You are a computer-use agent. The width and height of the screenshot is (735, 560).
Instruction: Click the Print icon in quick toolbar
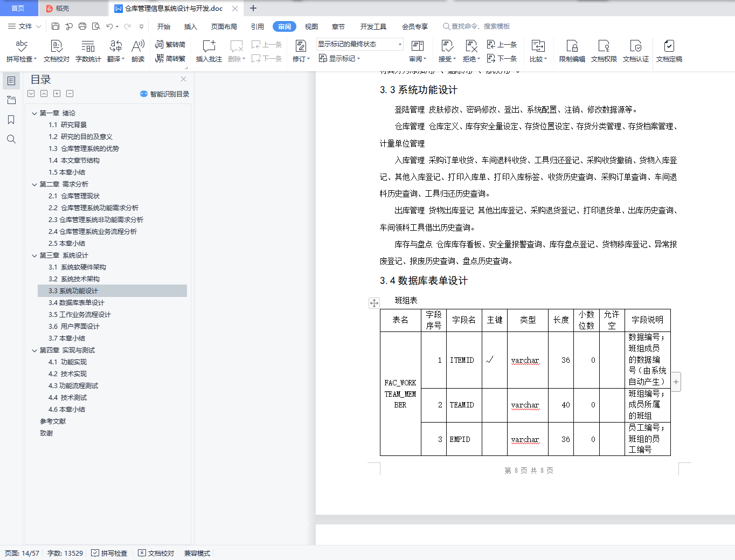pyautogui.click(x=82, y=26)
